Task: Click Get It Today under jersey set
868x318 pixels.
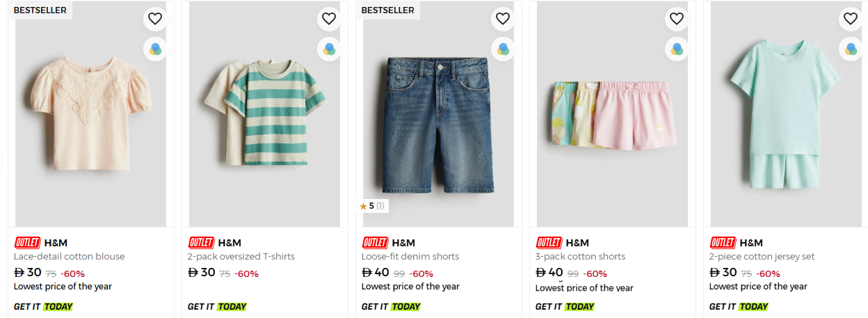Action: [739, 307]
